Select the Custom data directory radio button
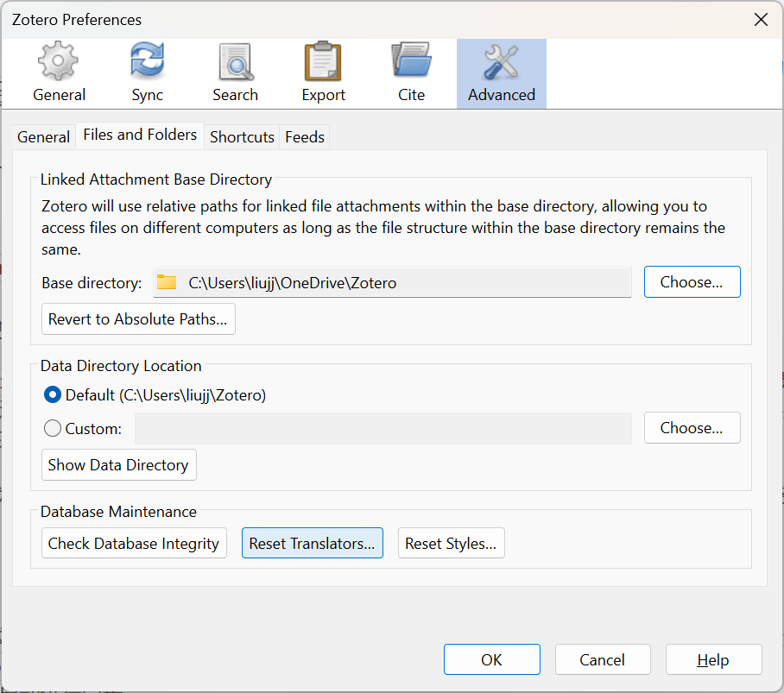The image size is (784, 693). pyautogui.click(x=53, y=428)
